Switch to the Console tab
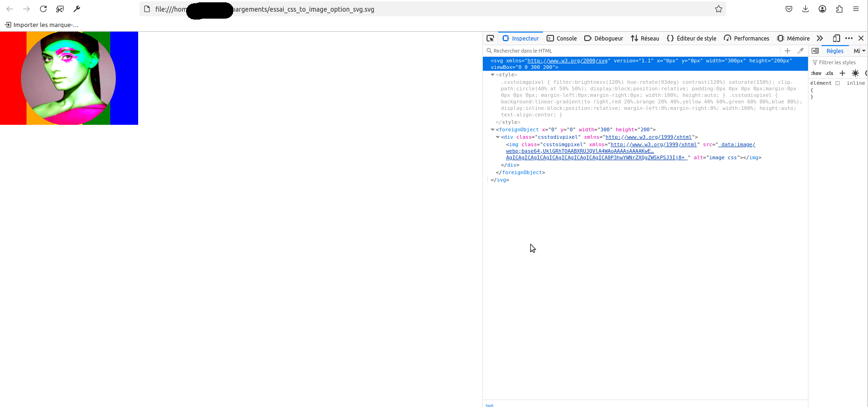The image size is (868, 407). click(x=561, y=38)
